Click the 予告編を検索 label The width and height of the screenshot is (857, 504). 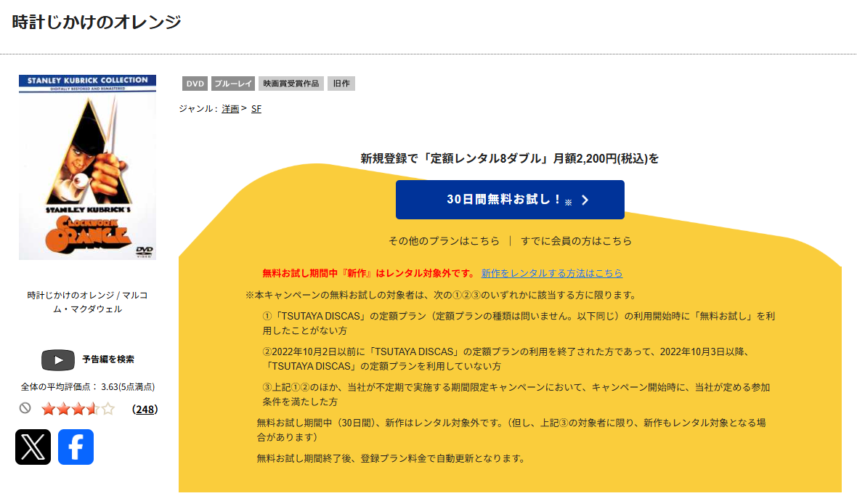[x=108, y=359]
